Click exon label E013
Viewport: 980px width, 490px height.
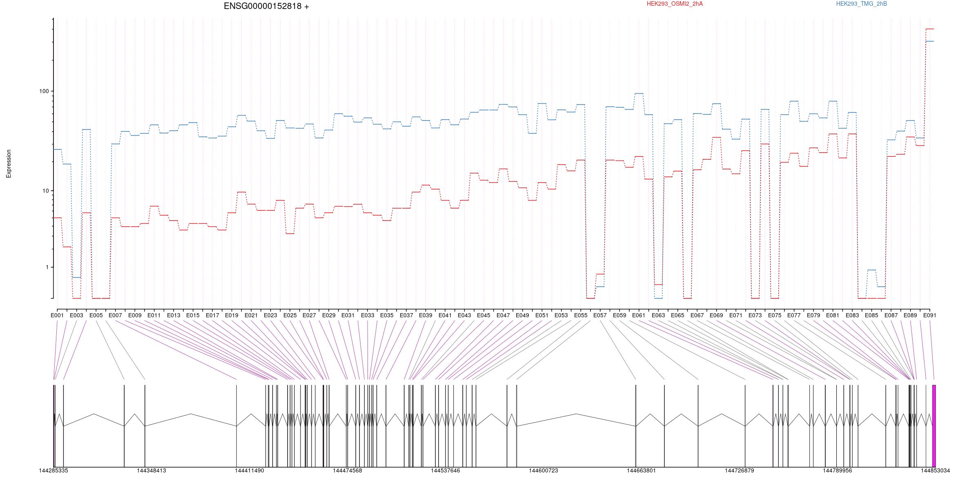(174, 315)
